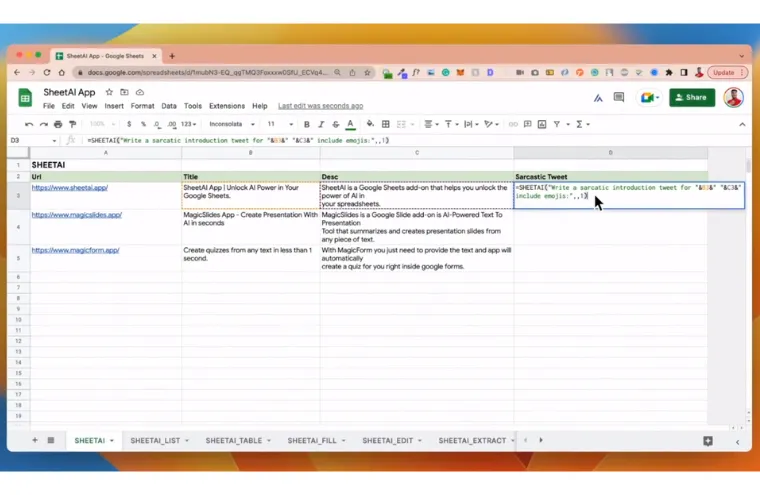The height and width of the screenshot is (495, 760).
Task: Open the 123 number format dropdown
Action: coord(189,124)
